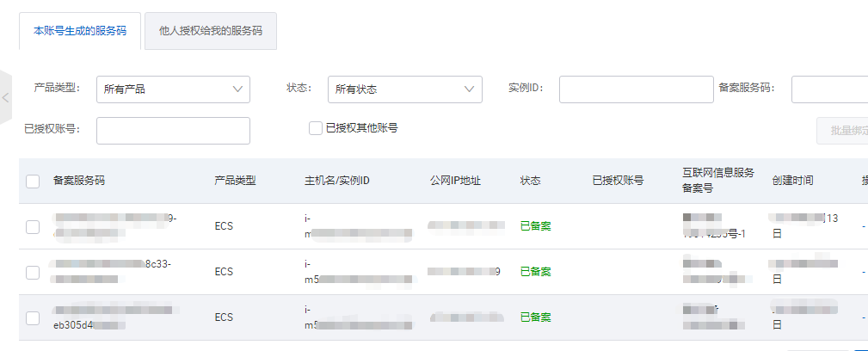Click the 已备案 status in first row
Image resolution: width=868 pixels, height=351 pixels.
(x=535, y=226)
